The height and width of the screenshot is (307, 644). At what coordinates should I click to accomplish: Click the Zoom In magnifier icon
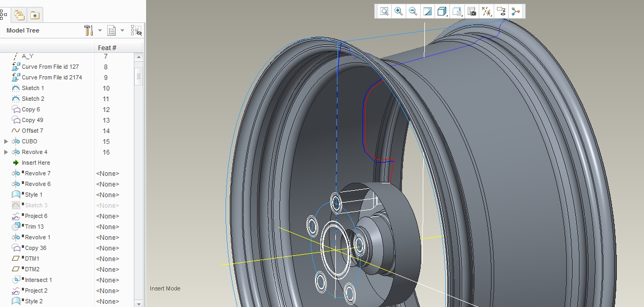pos(398,11)
